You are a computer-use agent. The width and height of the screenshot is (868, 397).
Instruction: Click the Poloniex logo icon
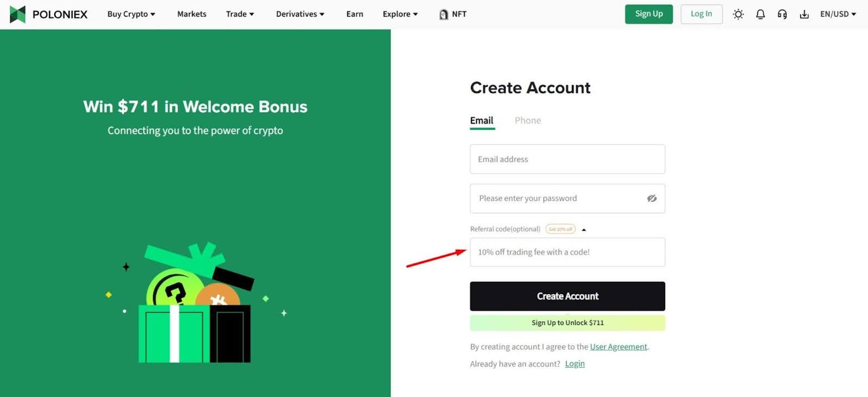(x=17, y=14)
